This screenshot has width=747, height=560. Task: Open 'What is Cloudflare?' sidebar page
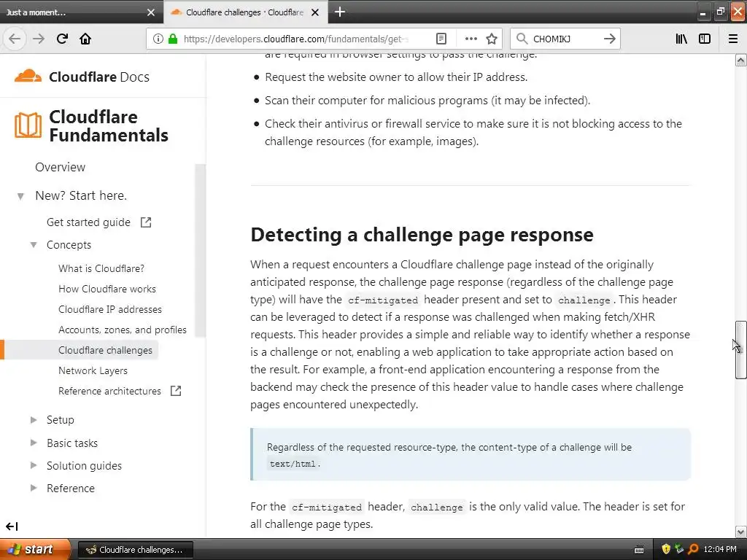coord(101,268)
